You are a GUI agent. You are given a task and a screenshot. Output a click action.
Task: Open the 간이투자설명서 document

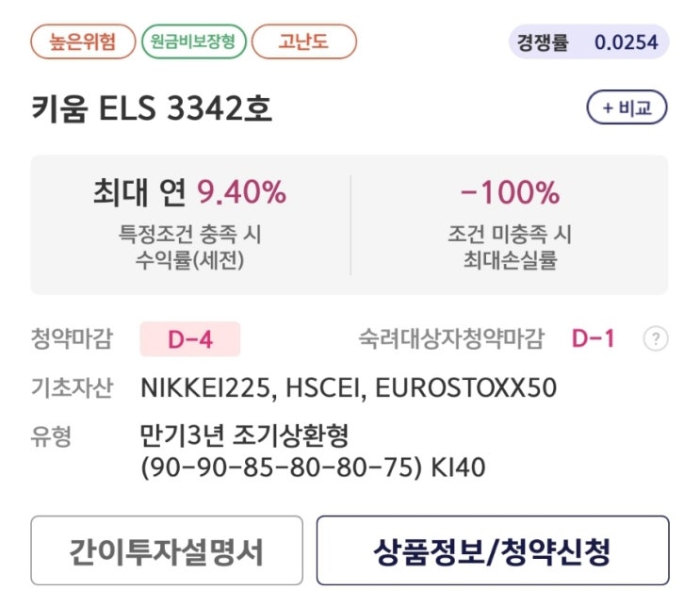167,550
